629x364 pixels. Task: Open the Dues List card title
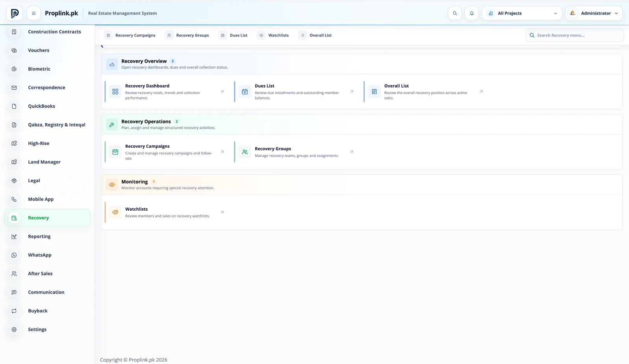pos(265,86)
